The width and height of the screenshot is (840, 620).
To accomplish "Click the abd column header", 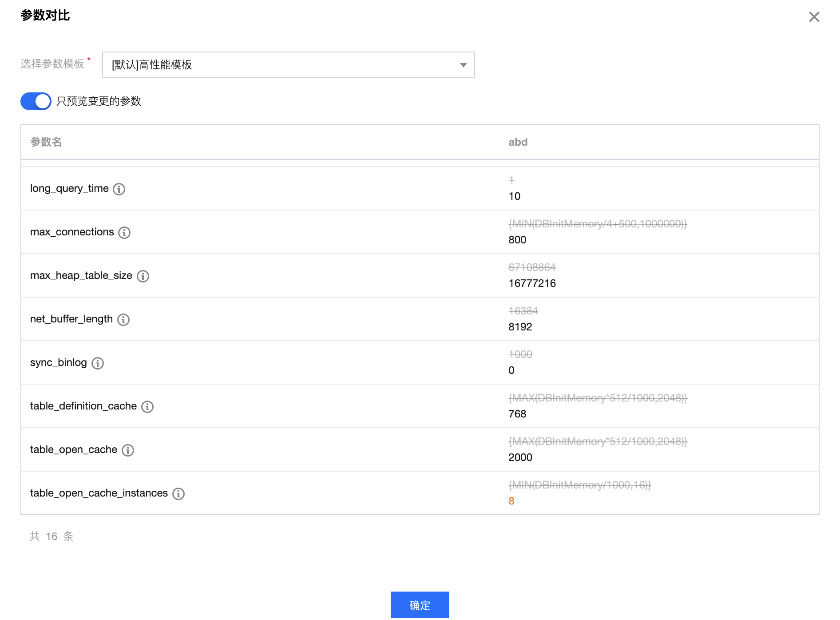I will (x=518, y=142).
